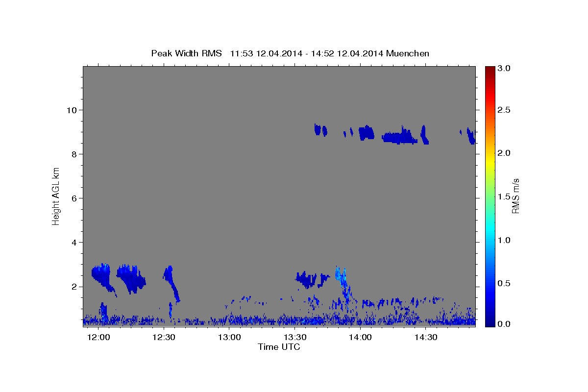The width and height of the screenshot is (588, 392).
Task: Click the 'RMS m/s' colorbar label
Action: [515, 196]
